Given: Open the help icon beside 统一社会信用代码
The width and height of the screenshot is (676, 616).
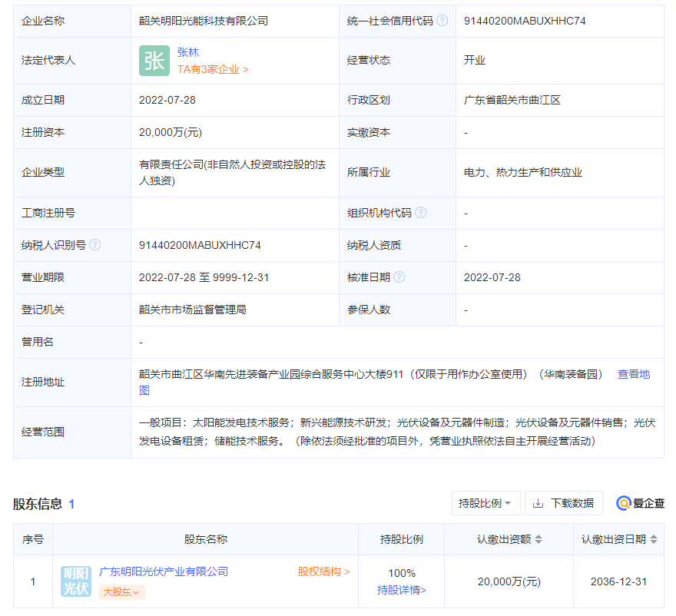Looking at the screenshot, I should coord(442,21).
